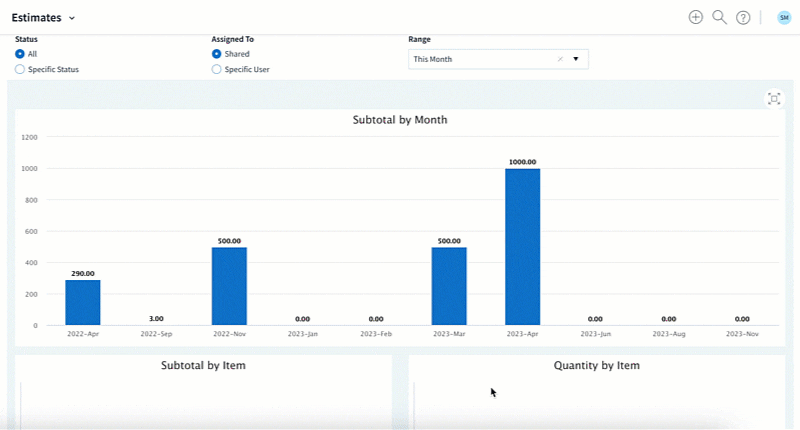
Task: Click the Quantity by Item chart title
Action: click(x=596, y=366)
